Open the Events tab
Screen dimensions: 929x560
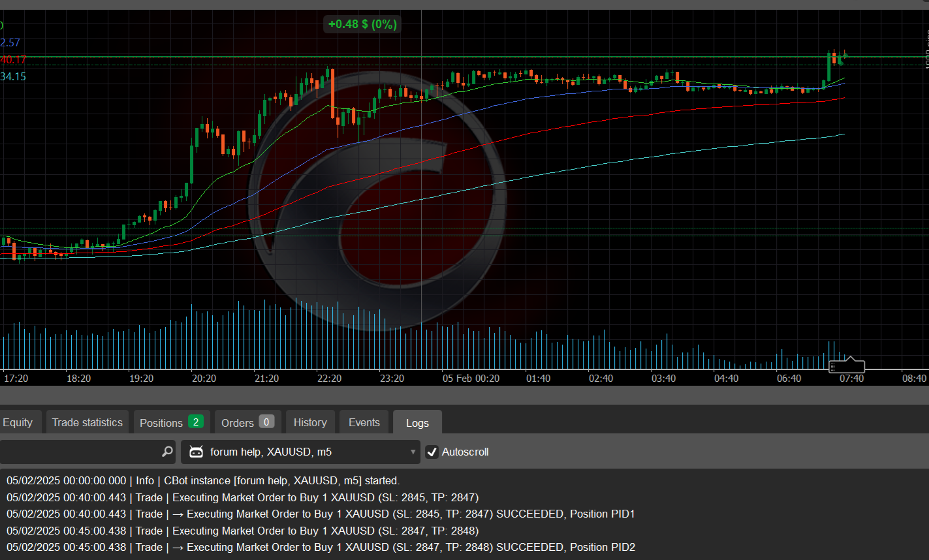(x=364, y=422)
